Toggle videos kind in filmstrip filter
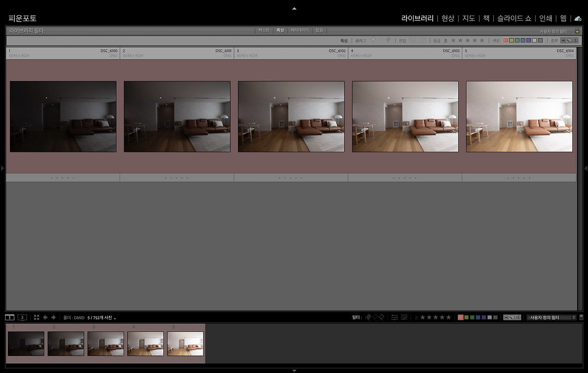The width and height of the screenshot is (588, 373). [x=519, y=317]
